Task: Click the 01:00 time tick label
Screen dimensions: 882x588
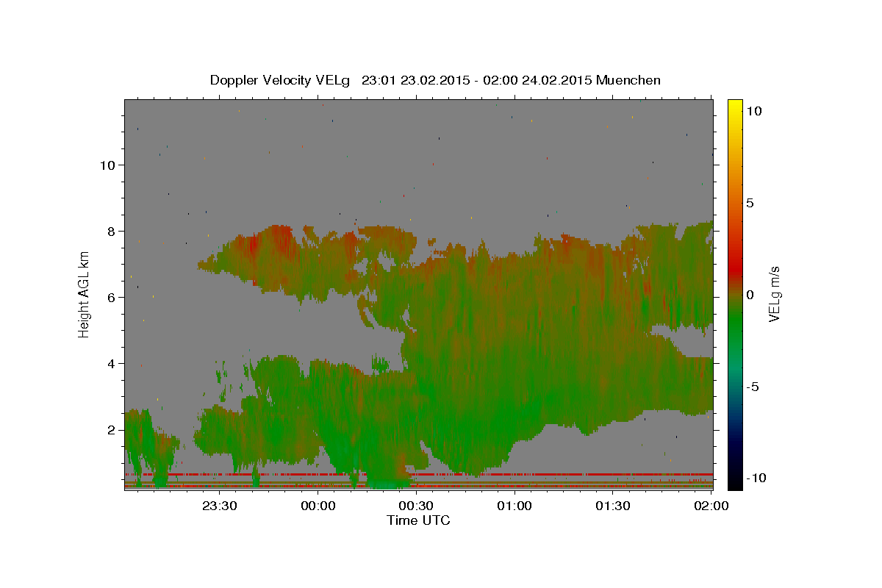Action: [x=514, y=506]
